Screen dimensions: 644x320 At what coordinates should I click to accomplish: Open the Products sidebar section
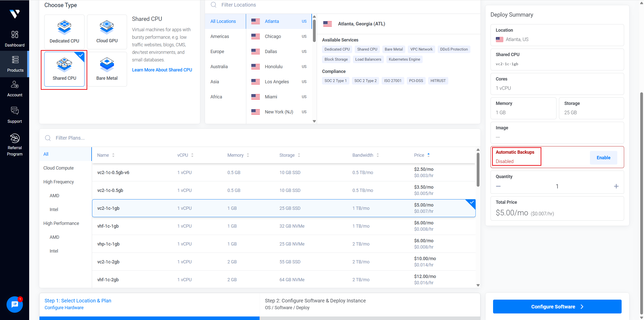(x=15, y=64)
